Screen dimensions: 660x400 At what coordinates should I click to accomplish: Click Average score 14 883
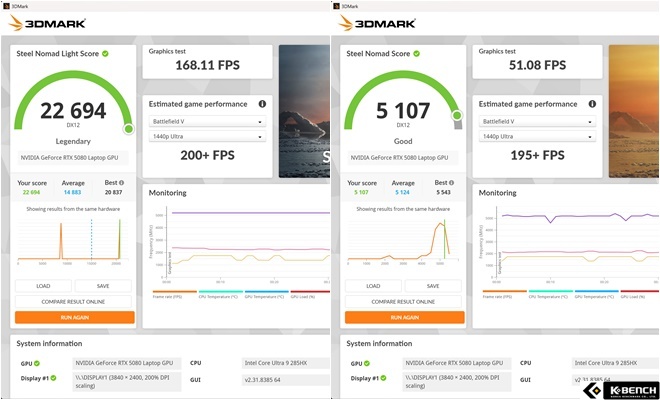click(x=73, y=192)
